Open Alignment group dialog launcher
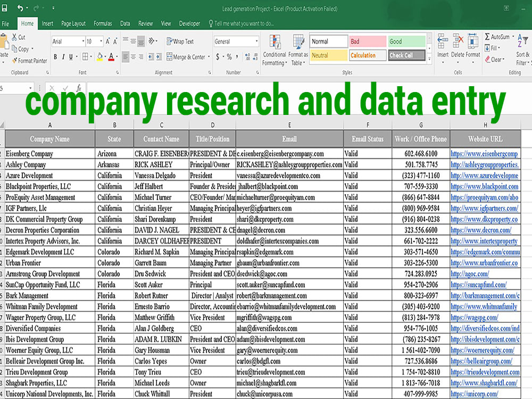Image resolution: width=532 pixels, height=399 pixels. click(x=210, y=72)
